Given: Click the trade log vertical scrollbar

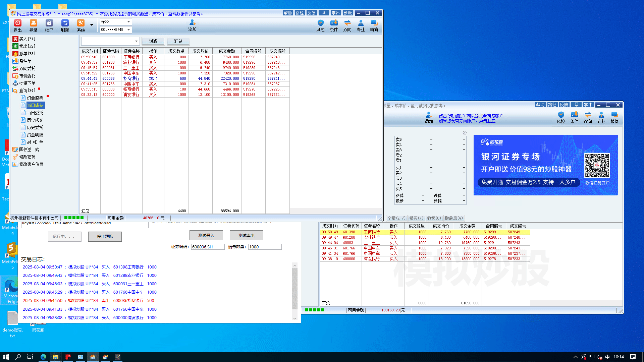Looking at the screenshot, I should click(294, 288).
